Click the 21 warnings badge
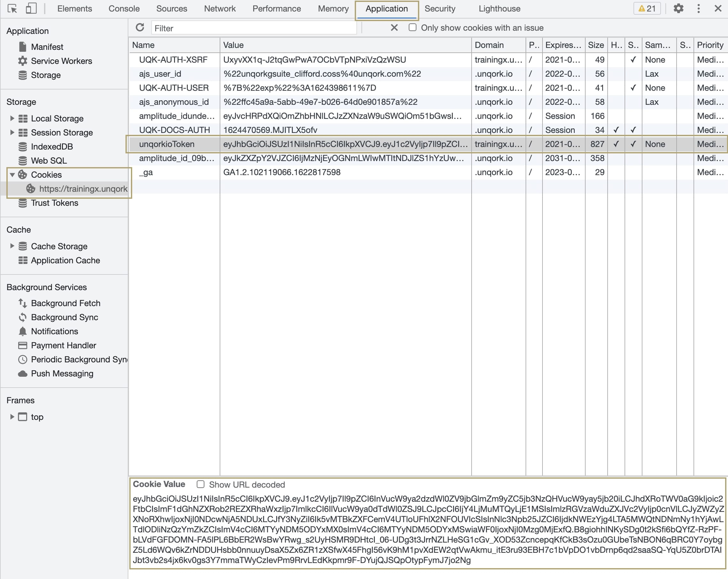Image resolution: width=728 pixels, height=579 pixels. pyautogui.click(x=647, y=8)
